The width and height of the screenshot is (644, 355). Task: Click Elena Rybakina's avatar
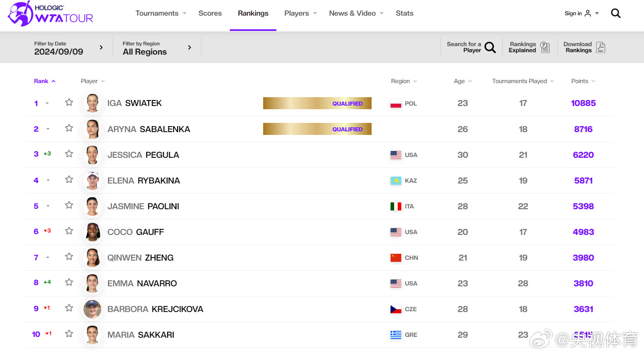pos(92,181)
